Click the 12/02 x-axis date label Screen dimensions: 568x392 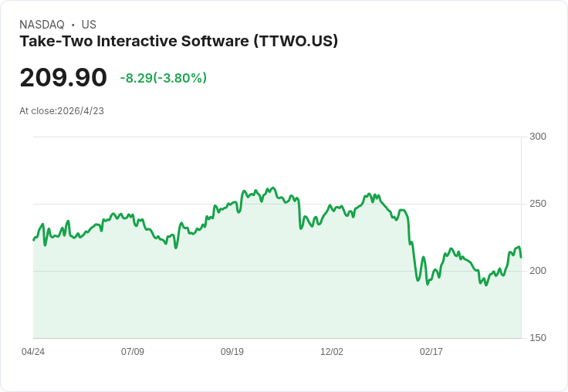332,352
